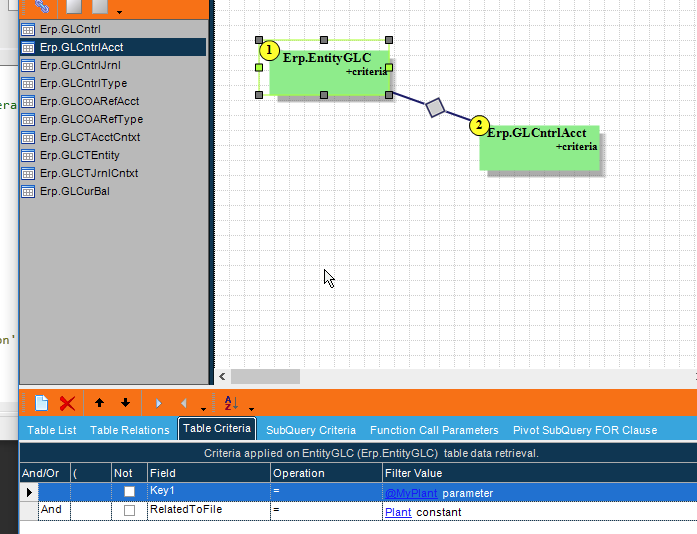Click the And/Or column header
697x534 pixels.
coord(45,473)
